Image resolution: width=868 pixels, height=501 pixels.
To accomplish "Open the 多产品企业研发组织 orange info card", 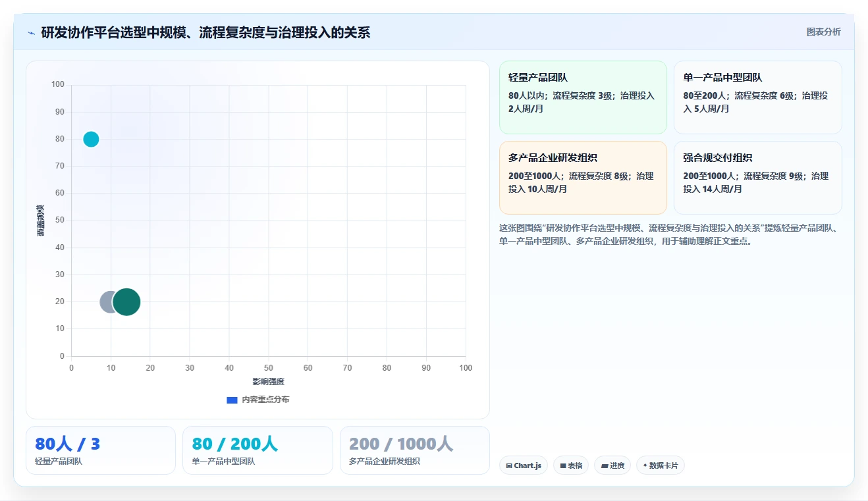I will click(583, 178).
